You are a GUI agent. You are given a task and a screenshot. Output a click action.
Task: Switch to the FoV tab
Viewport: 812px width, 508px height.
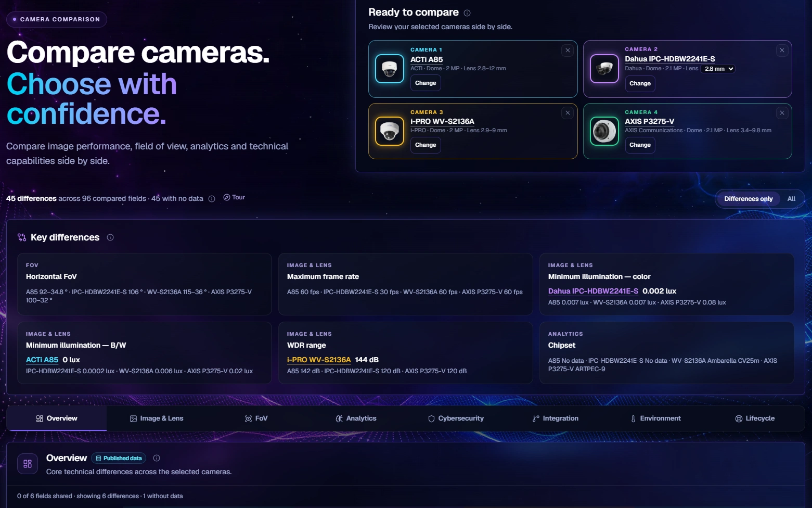tap(256, 418)
